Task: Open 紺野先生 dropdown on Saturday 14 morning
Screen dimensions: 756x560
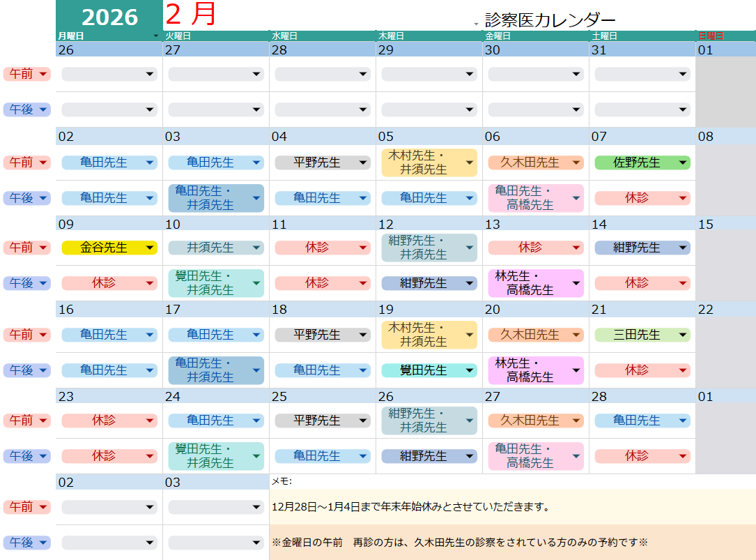Action: point(682,248)
